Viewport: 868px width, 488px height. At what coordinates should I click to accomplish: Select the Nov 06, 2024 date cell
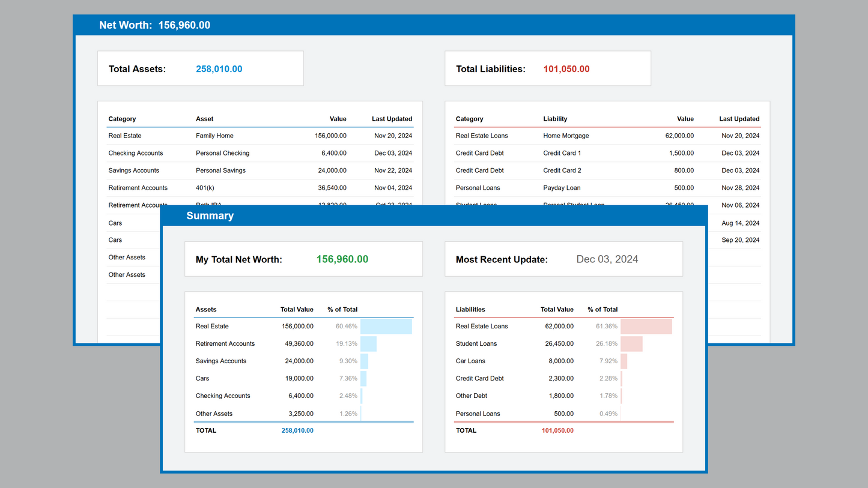tap(740, 205)
